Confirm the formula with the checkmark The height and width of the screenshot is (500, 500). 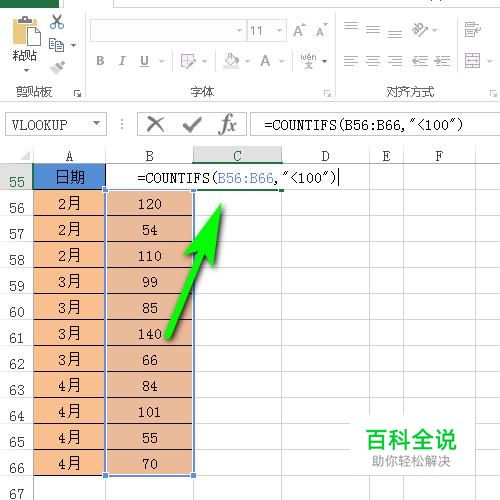tap(192, 125)
